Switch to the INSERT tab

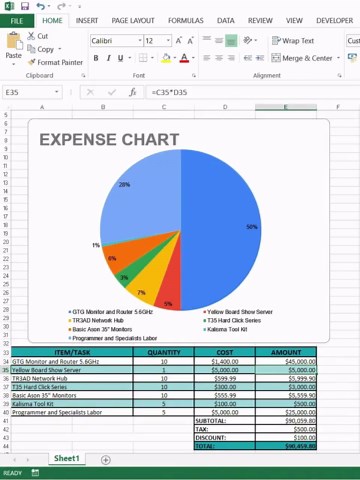coord(87,21)
